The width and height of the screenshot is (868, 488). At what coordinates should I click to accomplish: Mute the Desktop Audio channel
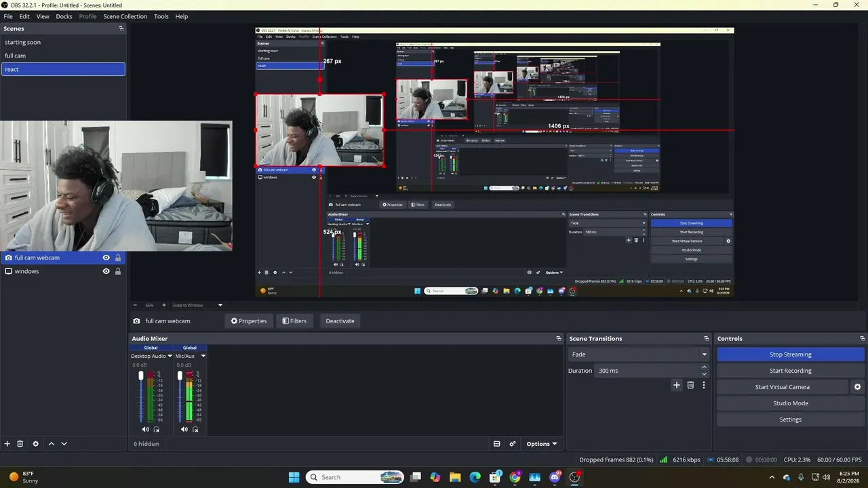(x=145, y=429)
